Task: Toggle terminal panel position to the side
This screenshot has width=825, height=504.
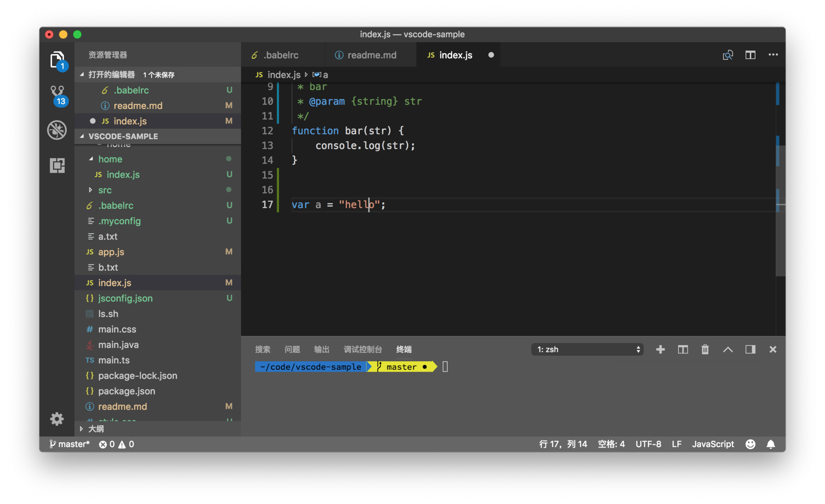Action: coord(750,349)
